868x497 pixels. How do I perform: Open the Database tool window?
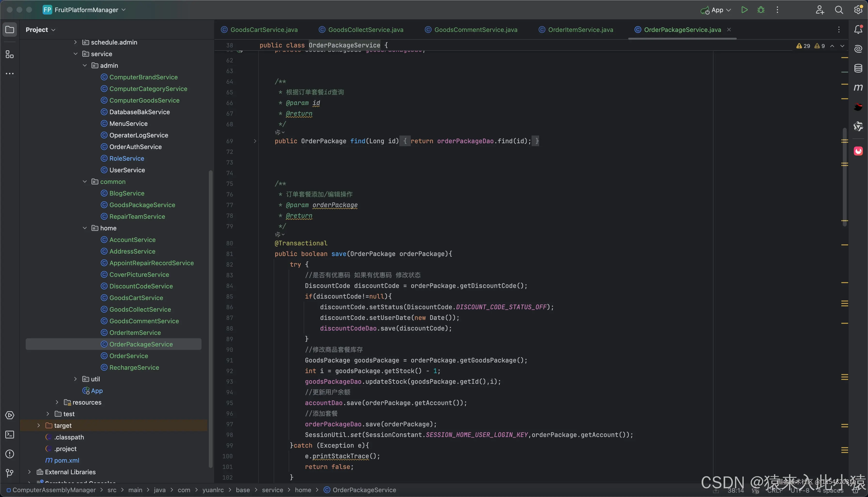858,68
